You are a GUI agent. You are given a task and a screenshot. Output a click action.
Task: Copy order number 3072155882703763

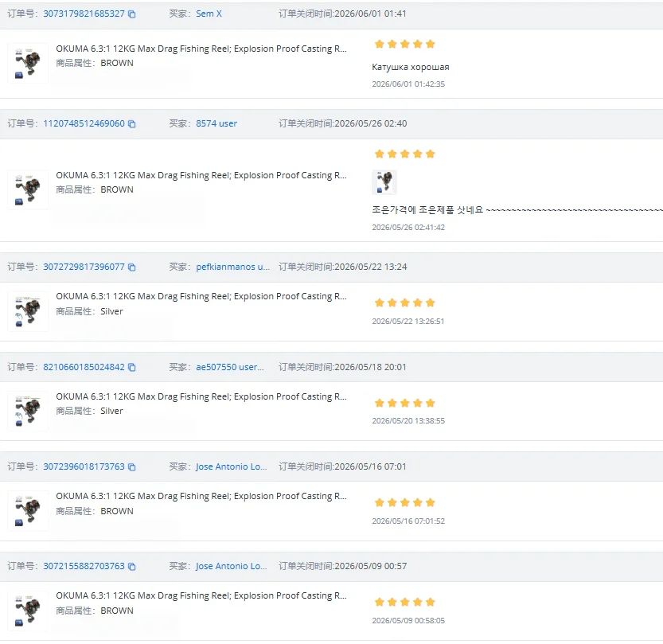132,566
